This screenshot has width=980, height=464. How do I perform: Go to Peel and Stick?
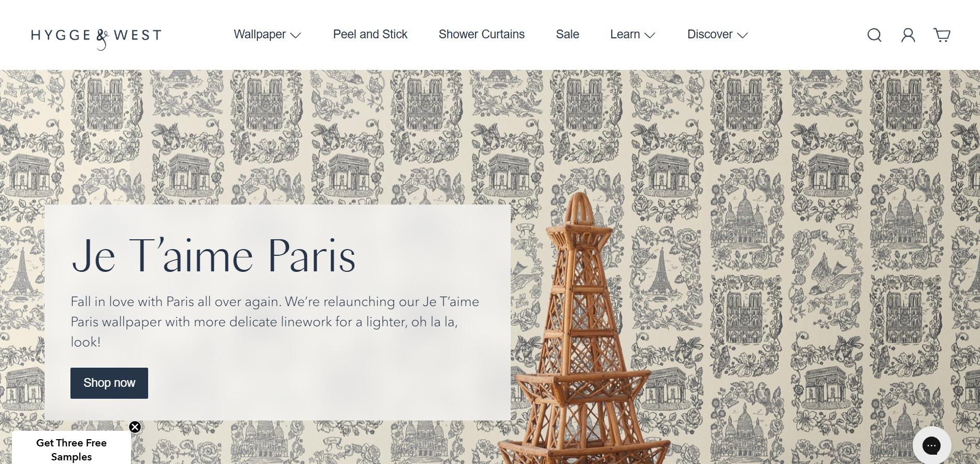pos(370,34)
